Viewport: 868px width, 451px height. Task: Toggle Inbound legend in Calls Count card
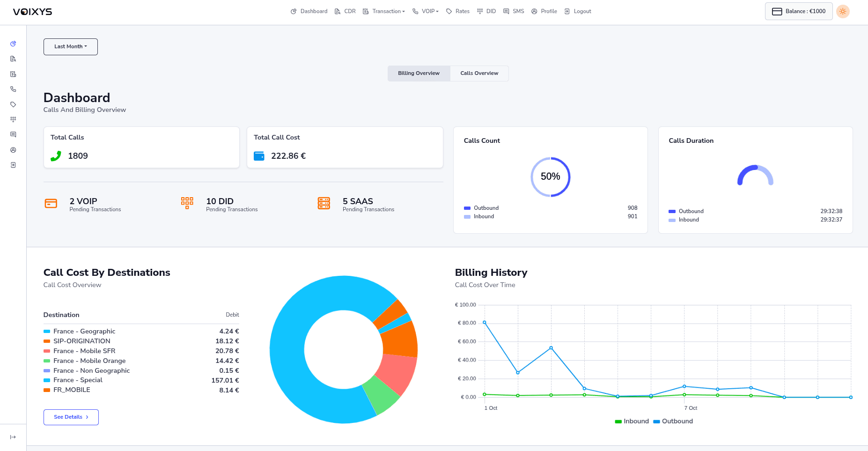pos(479,216)
